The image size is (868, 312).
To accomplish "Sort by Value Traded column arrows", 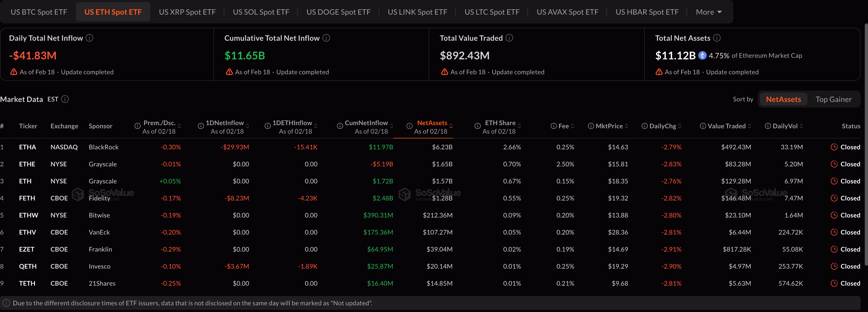I will [749, 126].
